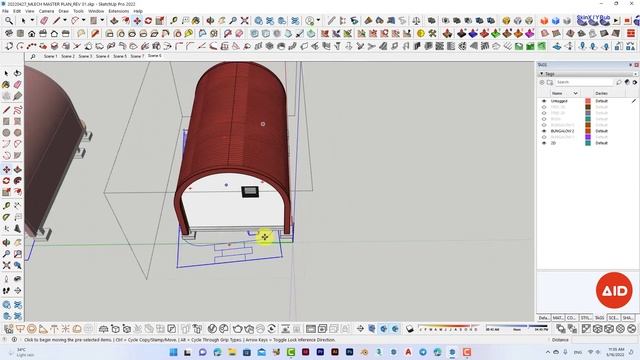Open the Draw menu
This screenshot has height=360, width=640.
(64, 11)
